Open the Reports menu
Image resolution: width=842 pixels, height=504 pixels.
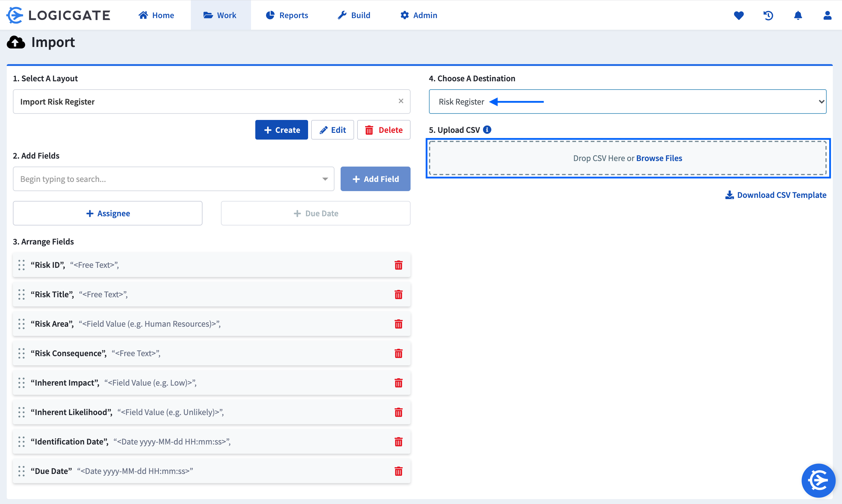287,15
